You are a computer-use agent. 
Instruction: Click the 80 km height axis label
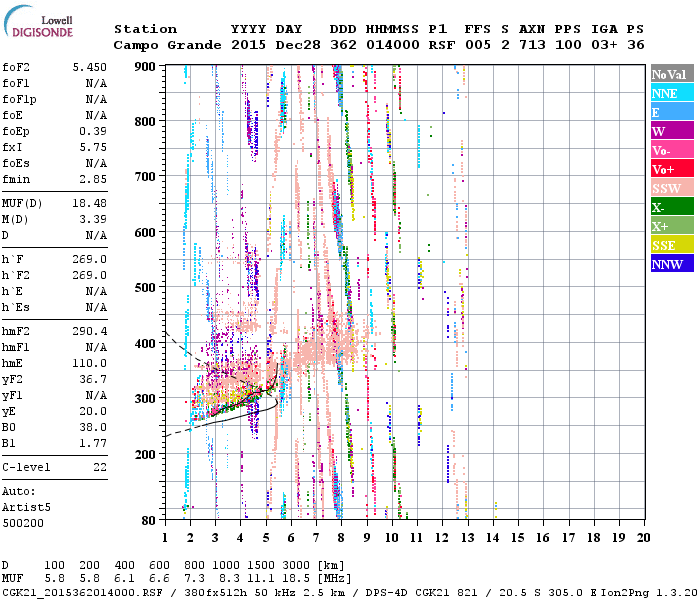pyautogui.click(x=149, y=521)
